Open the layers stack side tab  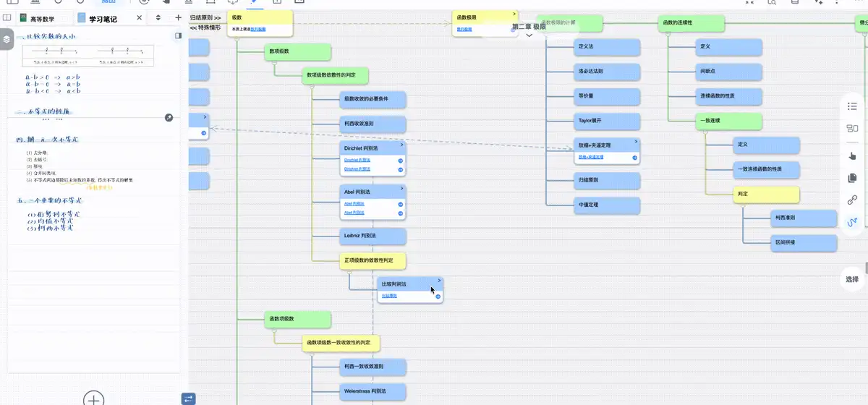coord(7,40)
